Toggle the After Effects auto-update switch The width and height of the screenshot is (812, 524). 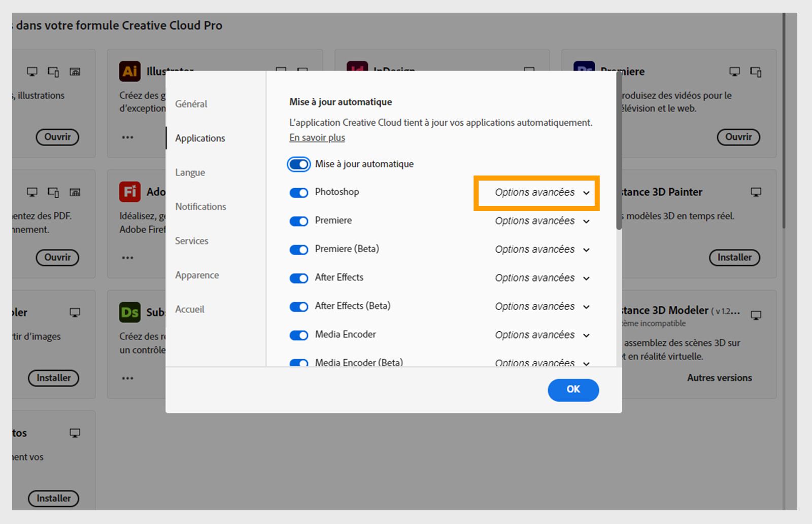(x=298, y=278)
